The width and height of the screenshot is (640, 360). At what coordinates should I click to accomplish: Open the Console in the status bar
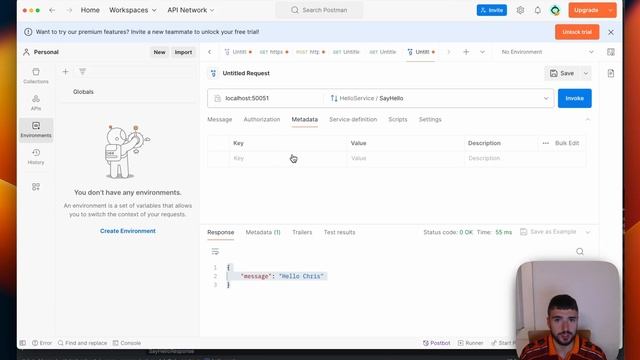(x=127, y=343)
